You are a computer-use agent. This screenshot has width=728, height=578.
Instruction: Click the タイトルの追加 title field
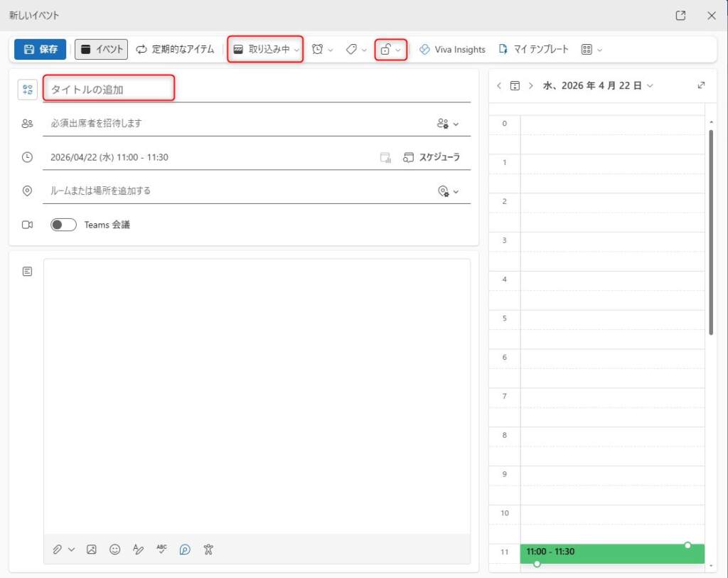pos(110,90)
